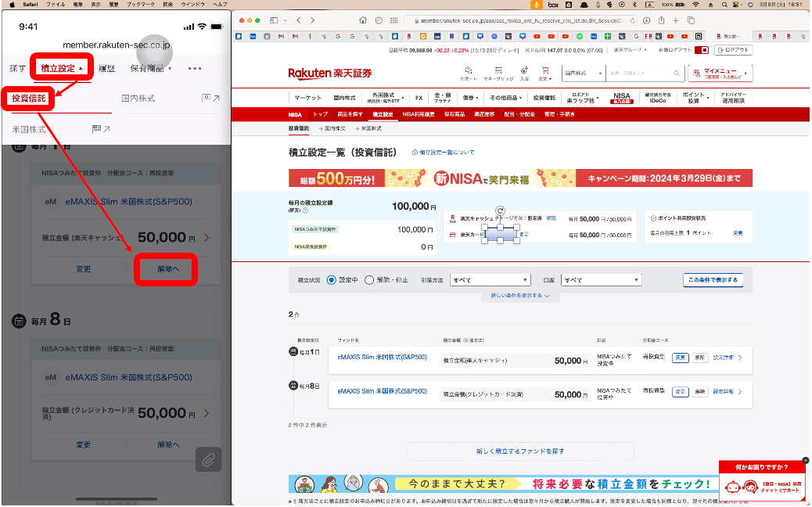Open macOS Spotlight search in the menu bar
Viewport: 812px width, 507px height.
(x=724, y=4)
